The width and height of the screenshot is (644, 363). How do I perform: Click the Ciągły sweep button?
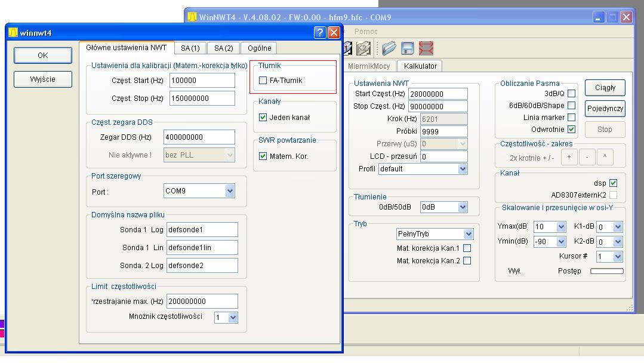click(x=605, y=88)
